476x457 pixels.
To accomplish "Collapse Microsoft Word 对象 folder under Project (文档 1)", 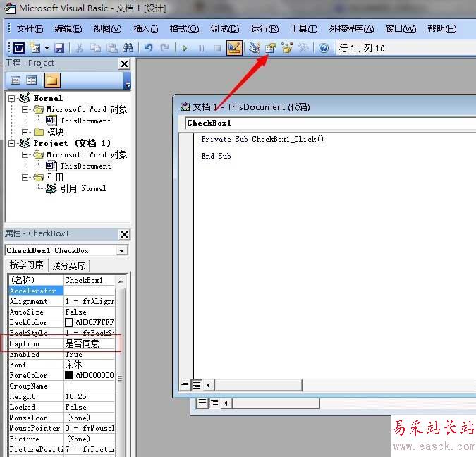I will [25, 154].
